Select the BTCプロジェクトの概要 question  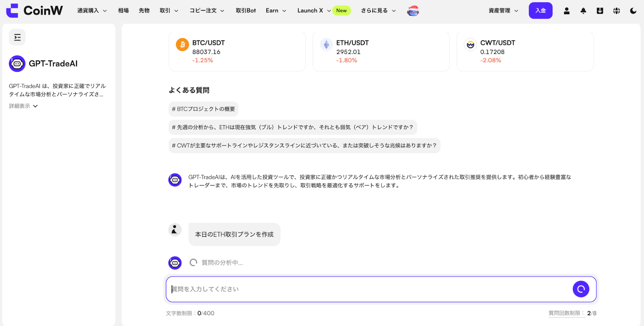(x=203, y=109)
